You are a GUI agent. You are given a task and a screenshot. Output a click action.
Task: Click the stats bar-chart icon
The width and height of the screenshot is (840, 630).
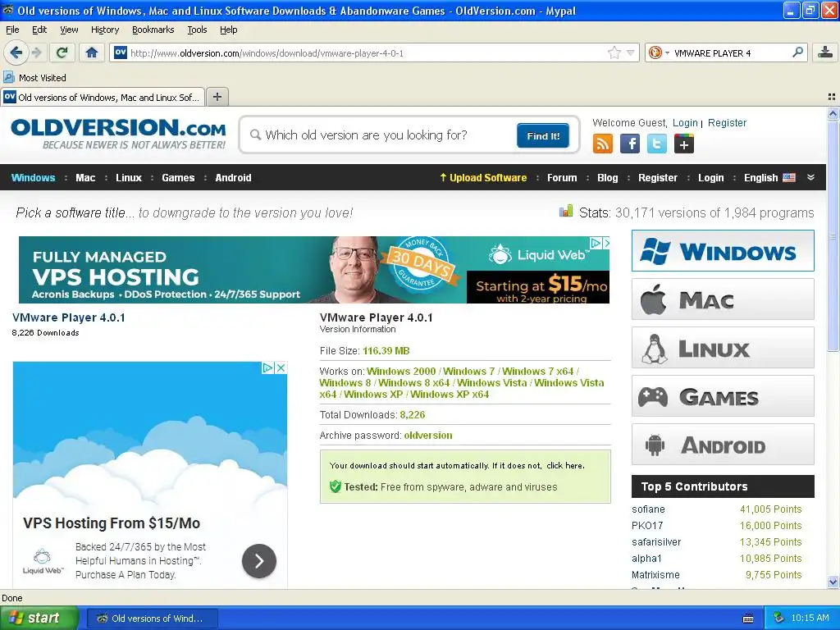point(566,211)
